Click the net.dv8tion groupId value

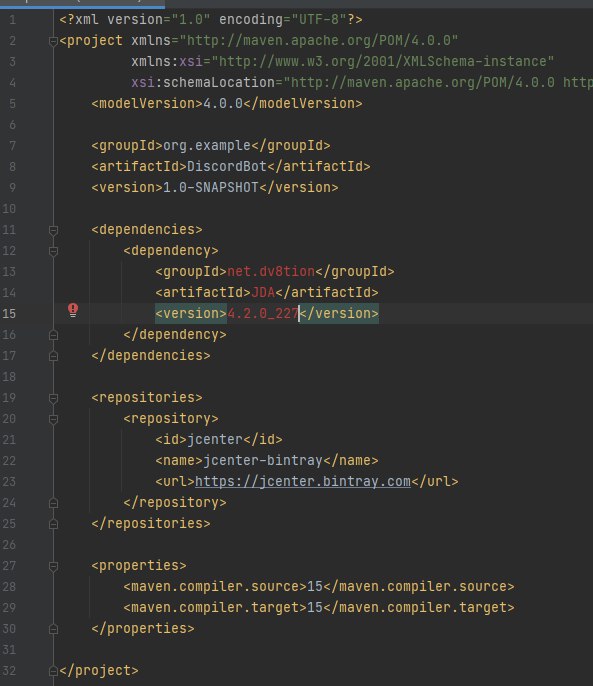tap(271, 272)
